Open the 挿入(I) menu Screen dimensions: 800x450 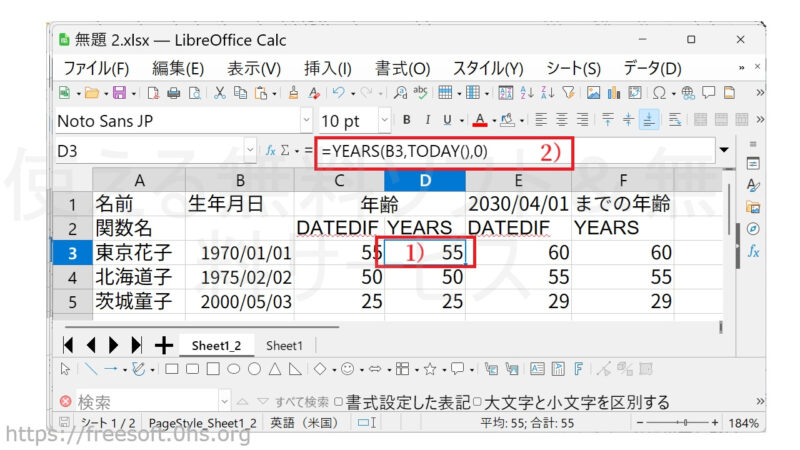pyautogui.click(x=327, y=68)
